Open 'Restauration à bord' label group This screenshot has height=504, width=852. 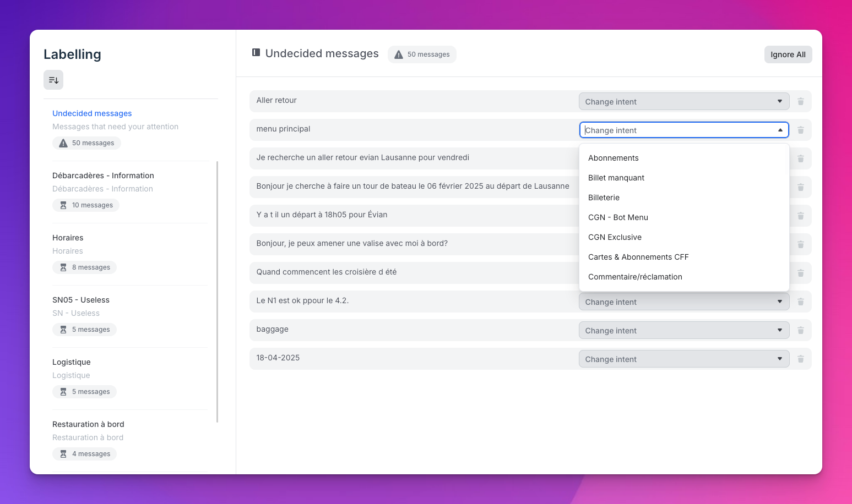point(88,424)
